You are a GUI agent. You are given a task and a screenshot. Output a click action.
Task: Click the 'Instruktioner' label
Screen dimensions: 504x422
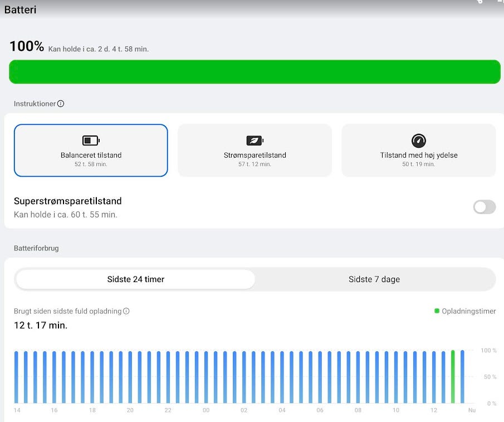coord(35,104)
